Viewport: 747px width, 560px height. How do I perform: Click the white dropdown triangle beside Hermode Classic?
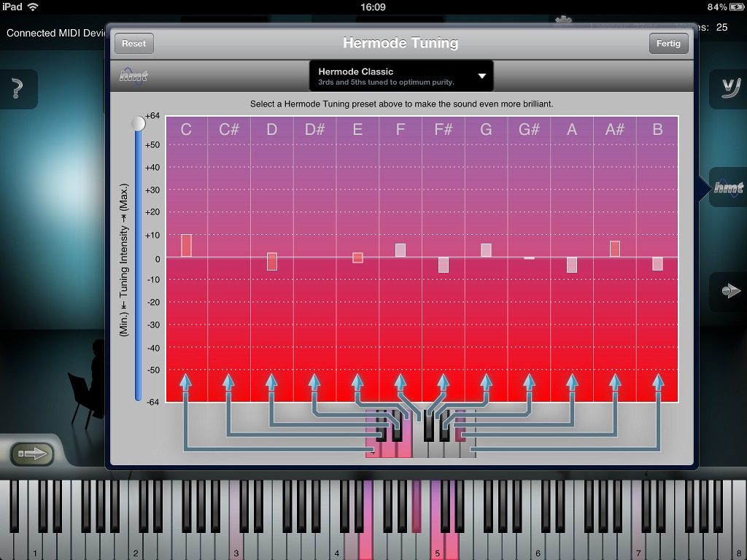click(482, 76)
